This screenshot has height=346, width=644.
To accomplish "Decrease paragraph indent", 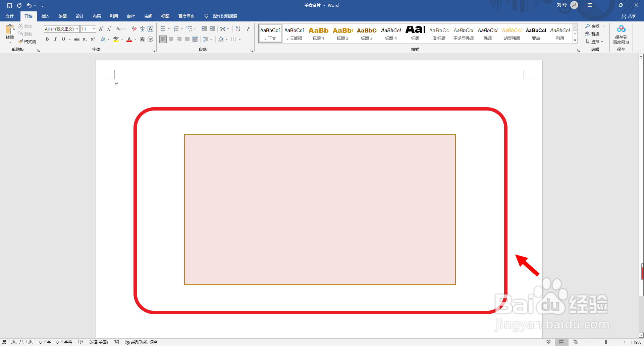I will [x=204, y=29].
